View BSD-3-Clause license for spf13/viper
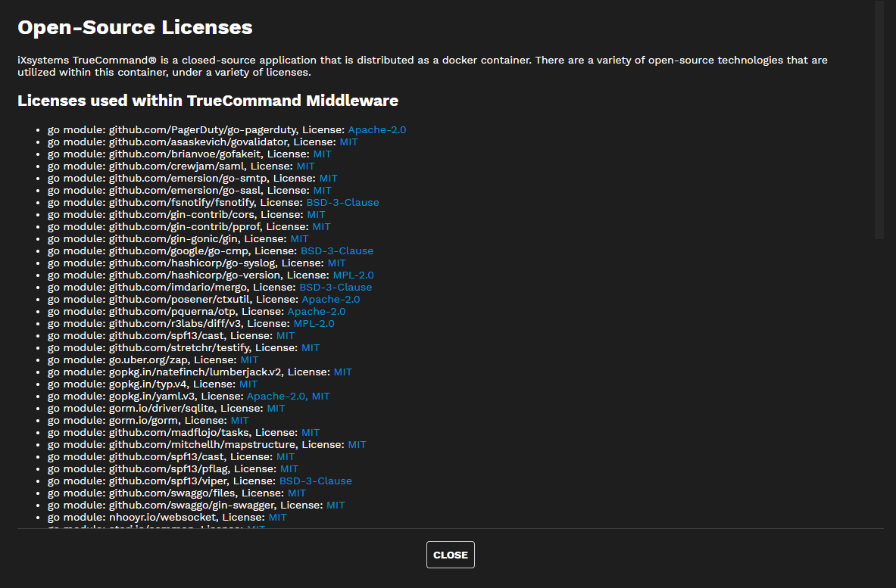This screenshot has height=588, width=896. pos(315,481)
